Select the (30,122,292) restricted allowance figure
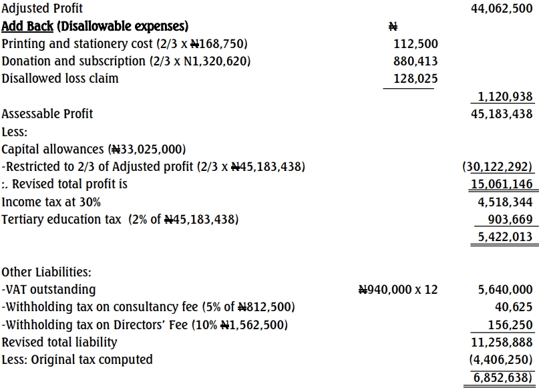The image size is (539, 392). [498, 166]
